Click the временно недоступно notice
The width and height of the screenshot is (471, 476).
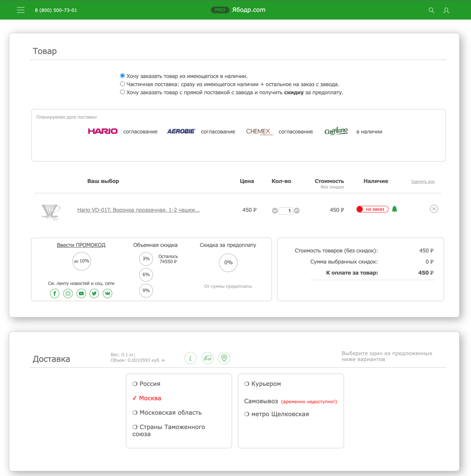coord(309,401)
